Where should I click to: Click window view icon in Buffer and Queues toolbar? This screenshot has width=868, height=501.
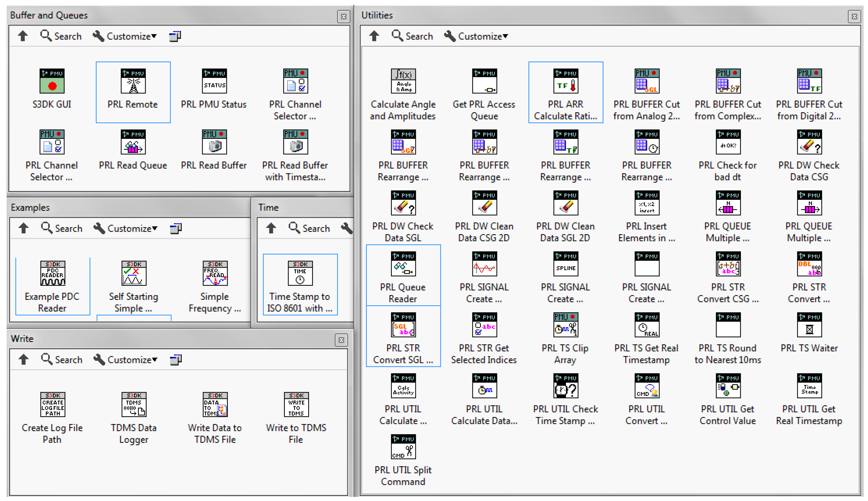[x=175, y=36]
